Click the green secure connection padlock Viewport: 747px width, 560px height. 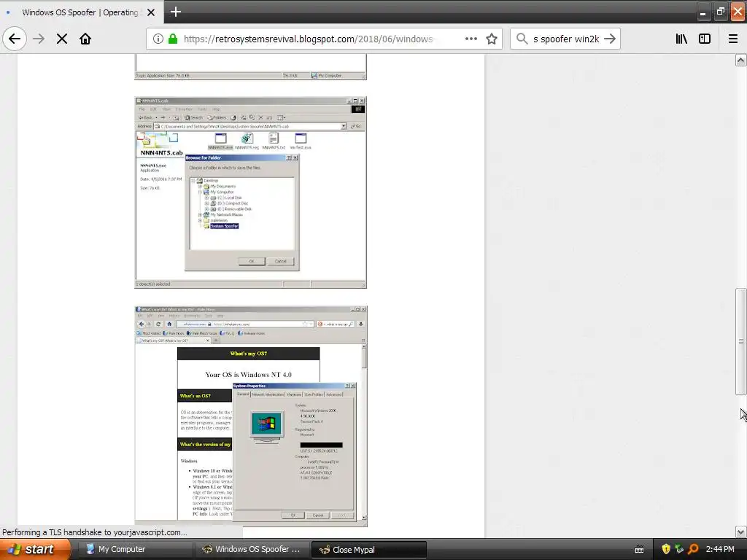click(x=173, y=39)
